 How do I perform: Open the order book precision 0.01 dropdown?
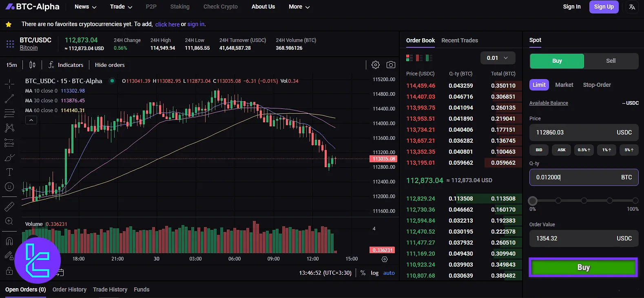click(x=498, y=58)
